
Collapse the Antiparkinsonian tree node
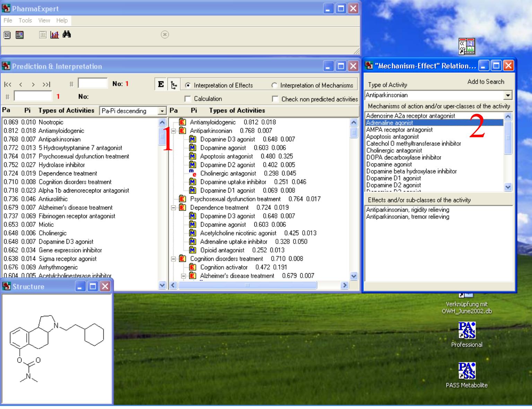pos(174,131)
